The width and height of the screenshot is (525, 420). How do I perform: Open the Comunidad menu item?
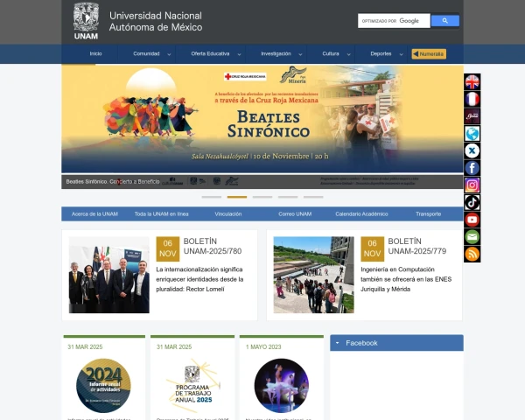[146, 53]
